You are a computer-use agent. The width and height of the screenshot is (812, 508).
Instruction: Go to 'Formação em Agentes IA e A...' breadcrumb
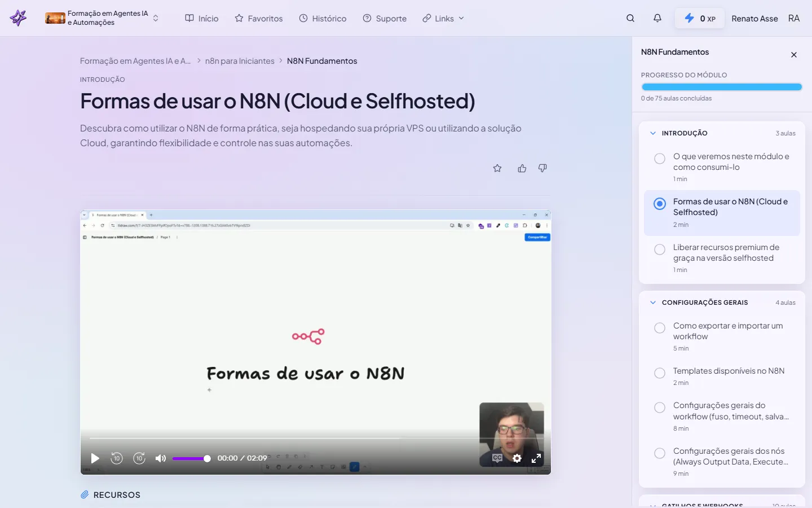coord(135,61)
